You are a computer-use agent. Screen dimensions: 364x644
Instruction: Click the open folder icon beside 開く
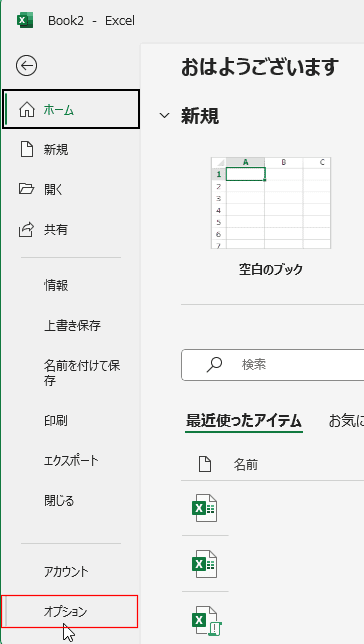pyautogui.click(x=27, y=189)
